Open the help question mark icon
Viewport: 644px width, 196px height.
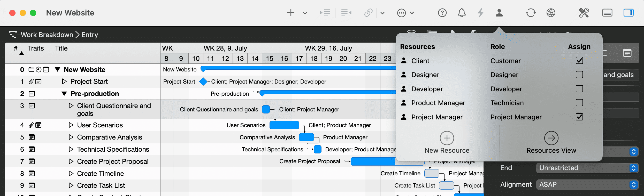pos(442,13)
